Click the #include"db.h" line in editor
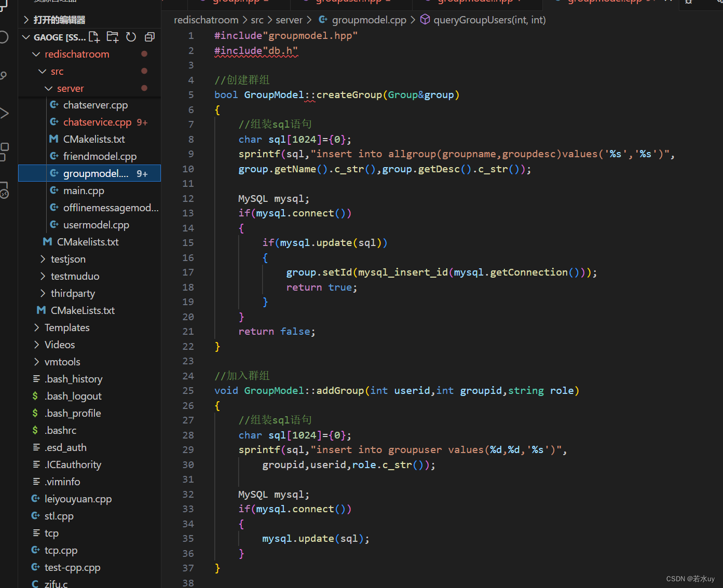723x588 pixels. pyautogui.click(x=256, y=50)
